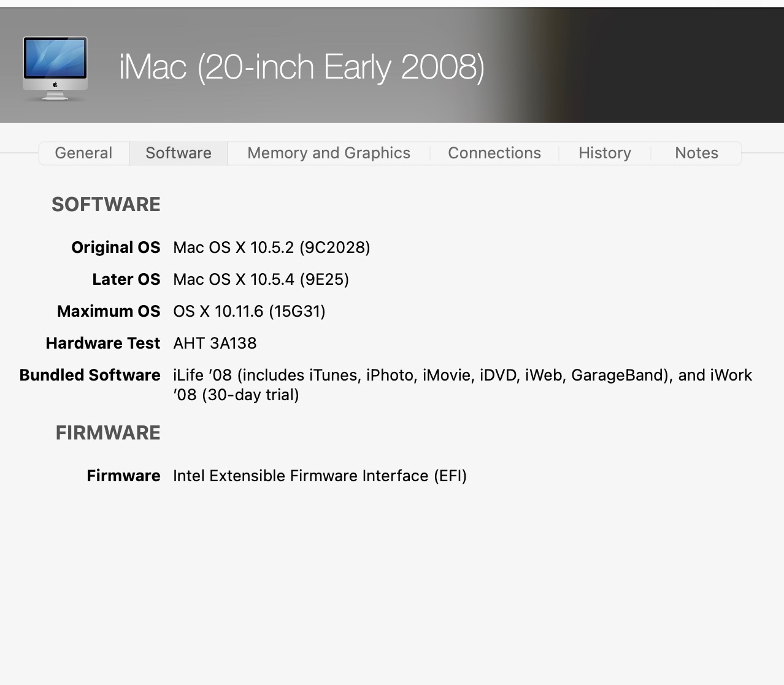Image resolution: width=784 pixels, height=685 pixels.
Task: Open the History tab
Action: 605,153
